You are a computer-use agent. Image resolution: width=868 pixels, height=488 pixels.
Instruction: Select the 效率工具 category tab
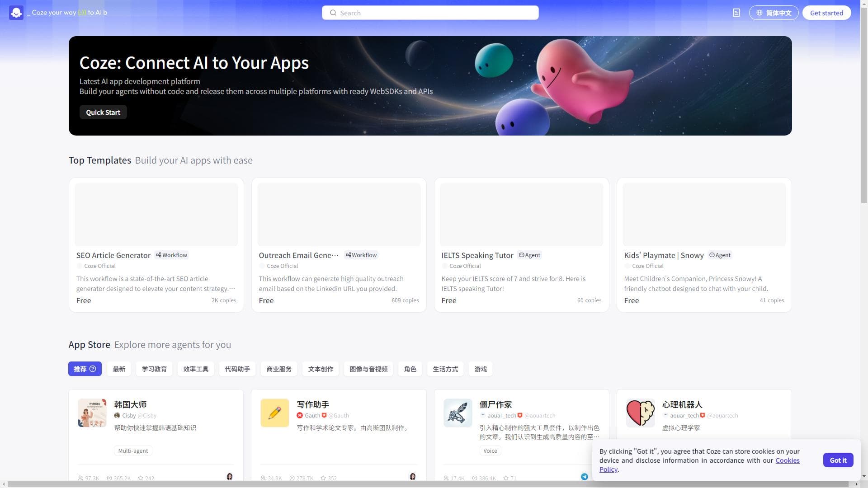tap(196, 369)
